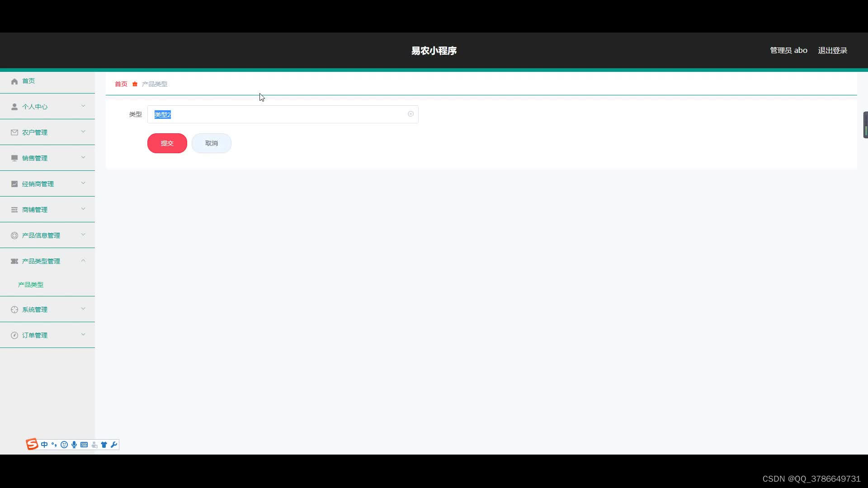The image size is (868, 488).
Task: Switch Chinese/English mode on IME bar
Action: pos(44,445)
